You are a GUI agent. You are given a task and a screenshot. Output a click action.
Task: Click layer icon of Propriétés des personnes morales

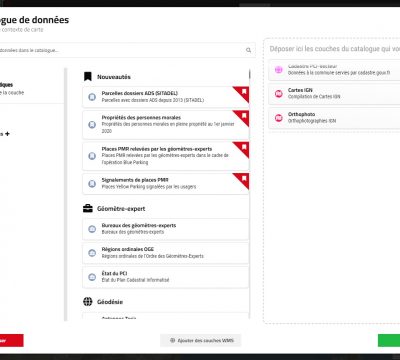[92, 124]
